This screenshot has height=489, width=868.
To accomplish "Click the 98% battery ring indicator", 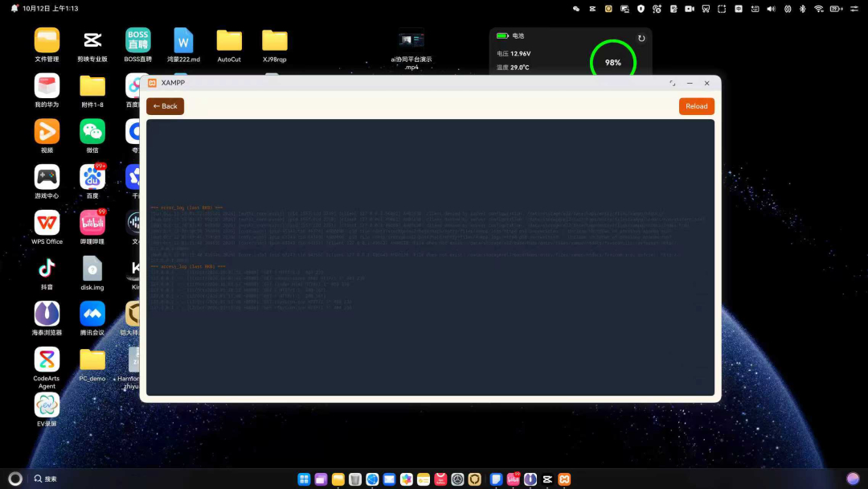I will 612,62.
